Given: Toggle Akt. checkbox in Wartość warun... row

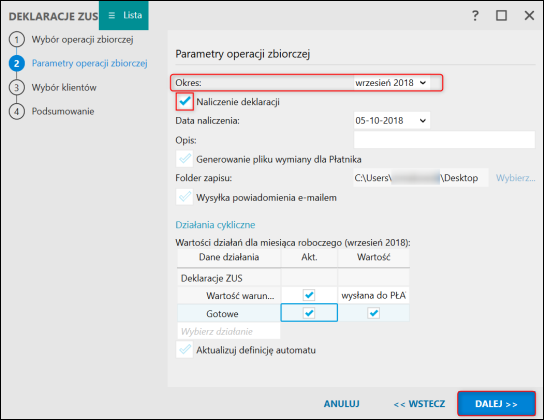Looking at the screenshot, I should pos(309,295).
